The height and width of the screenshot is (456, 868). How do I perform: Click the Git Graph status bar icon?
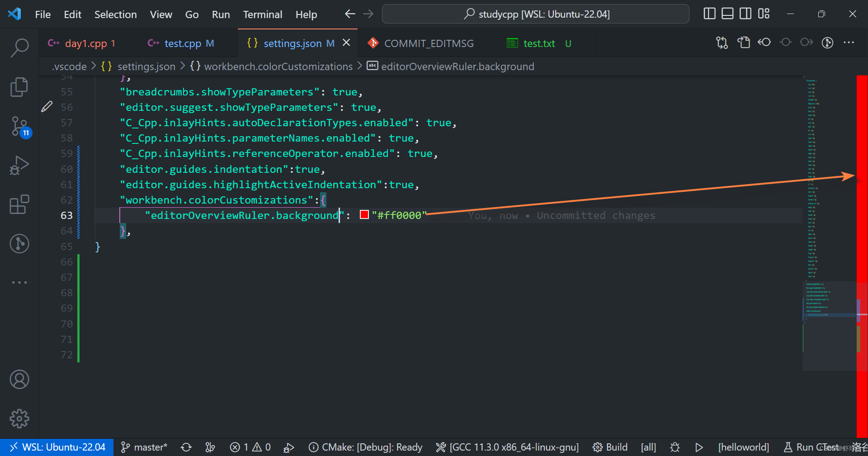tap(210, 447)
